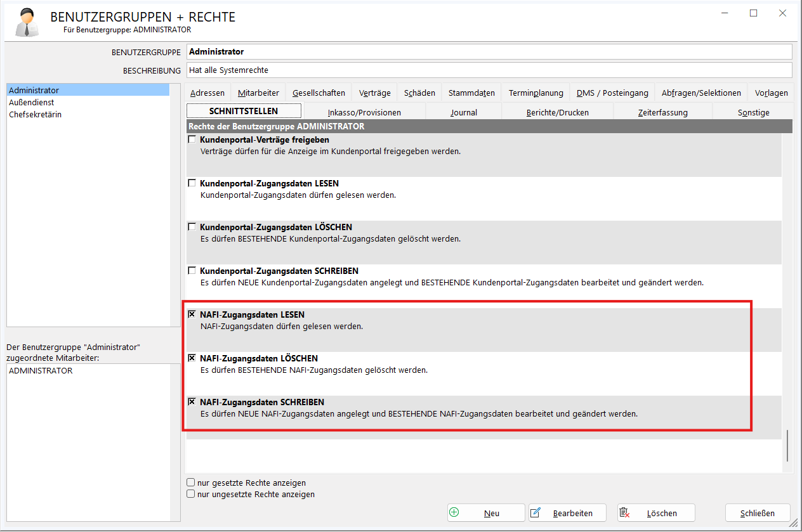The height and width of the screenshot is (532, 802).
Task: Open the DMS / Posteingang tab
Action: [x=612, y=93]
